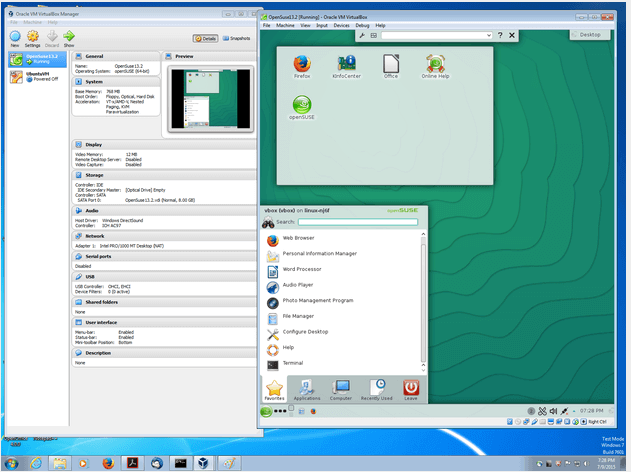631x472 pixels.
Task: Open the Network section header
Action: tap(164, 236)
